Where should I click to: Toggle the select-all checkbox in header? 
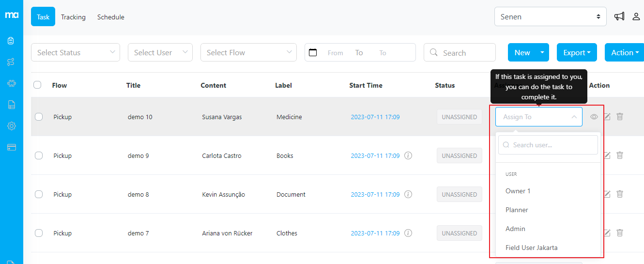pyautogui.click(x=37, y=85)
